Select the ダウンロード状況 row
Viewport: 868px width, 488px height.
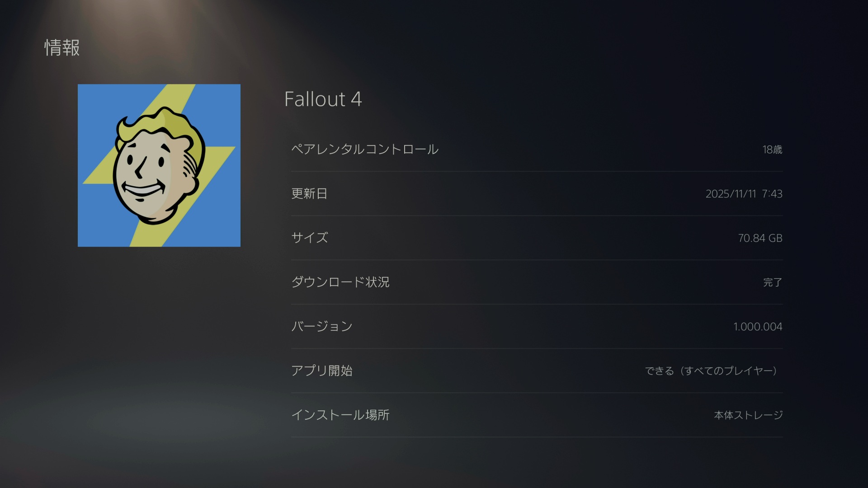(537, 282)
